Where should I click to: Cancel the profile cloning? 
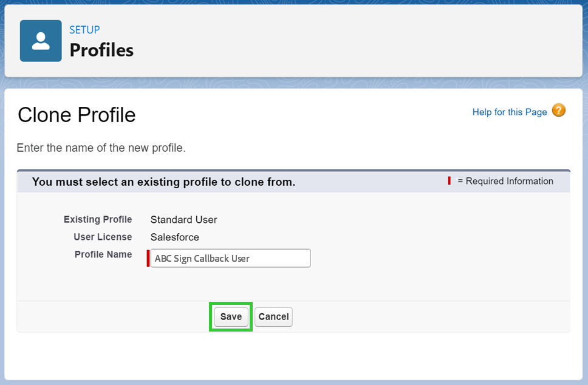pos(273,316)
